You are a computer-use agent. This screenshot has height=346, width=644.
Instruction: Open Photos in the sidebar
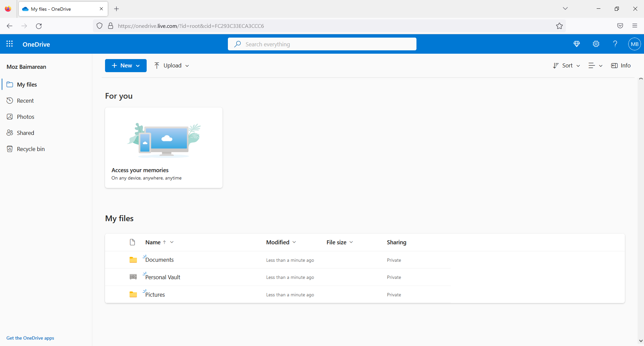[46, 116]
